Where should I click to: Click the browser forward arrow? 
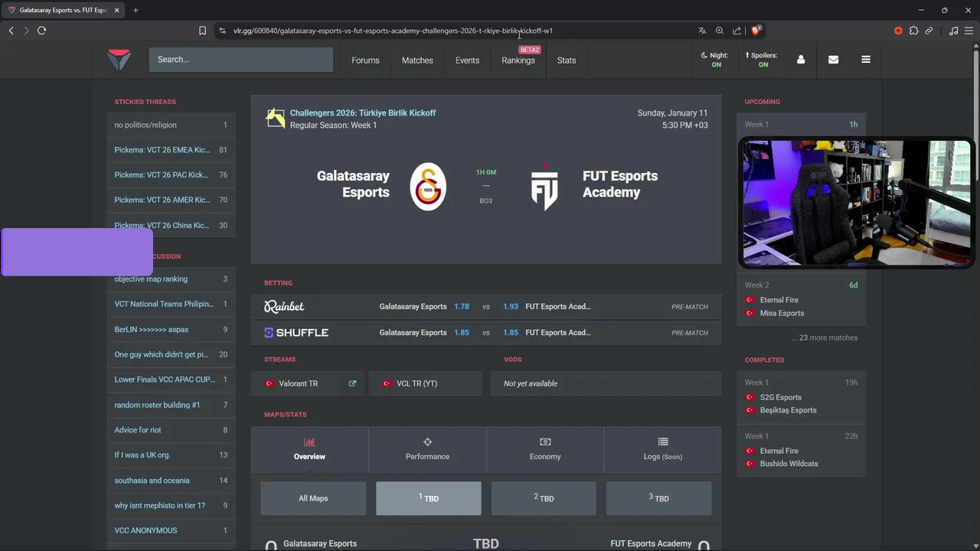pyautogui.click(x=26, y=31)
